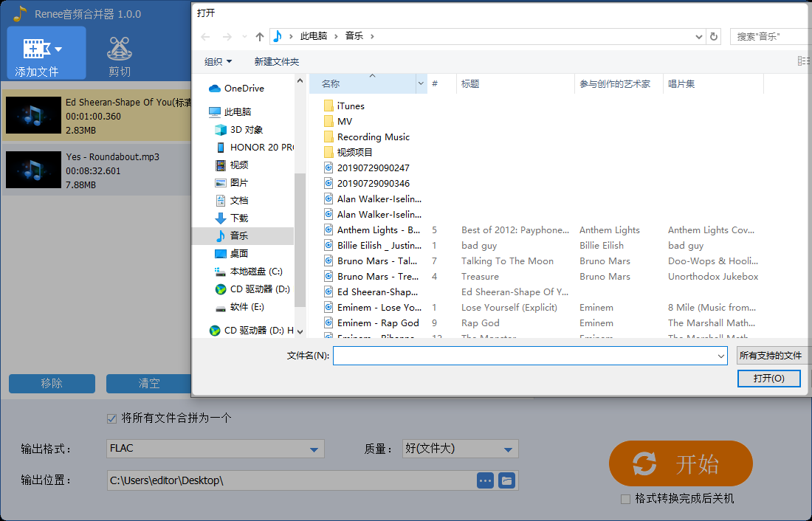Open output folder icon button
Screen dimensions: 812x521
pos(507,480)
